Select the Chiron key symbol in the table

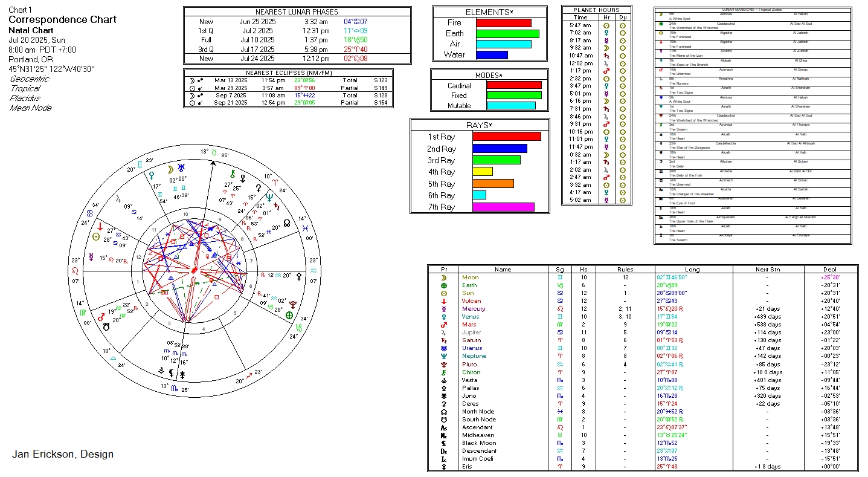444,372
